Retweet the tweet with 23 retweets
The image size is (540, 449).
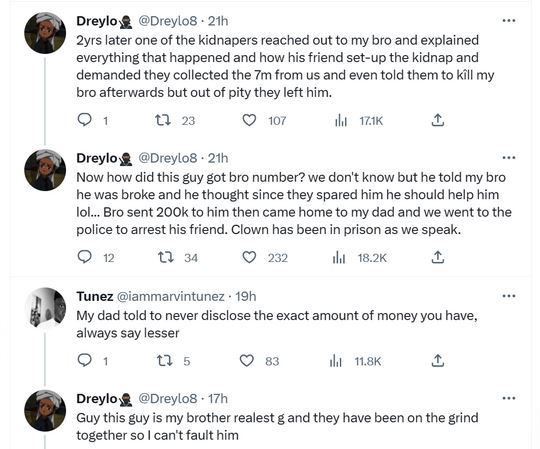pyautogui.click(x=163, y=120)
